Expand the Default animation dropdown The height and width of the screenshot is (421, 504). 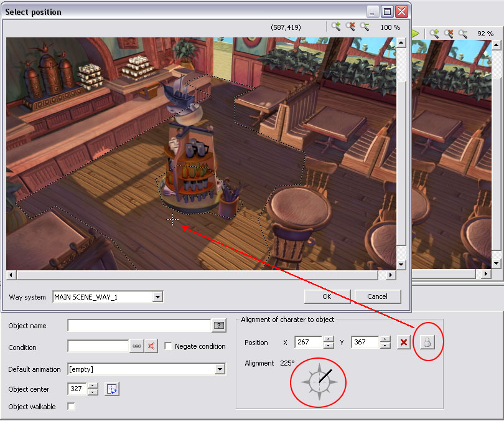tap(220, 369)
